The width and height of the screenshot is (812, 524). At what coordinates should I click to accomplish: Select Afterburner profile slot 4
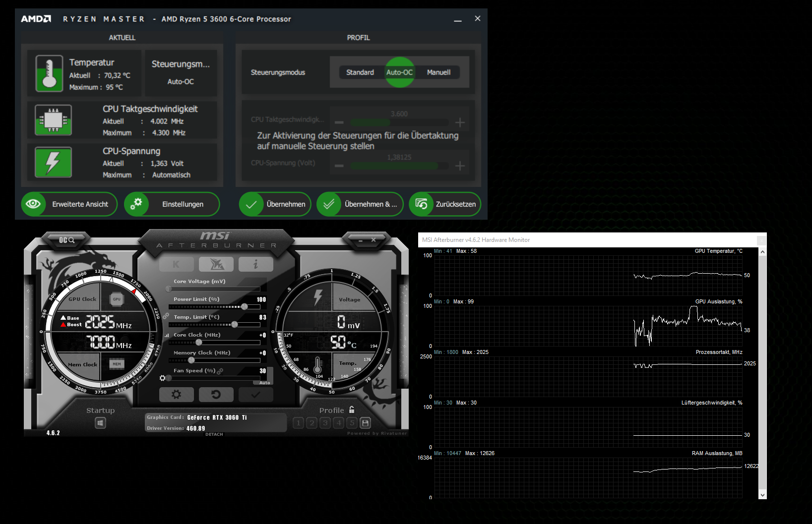tap(339, 423)
